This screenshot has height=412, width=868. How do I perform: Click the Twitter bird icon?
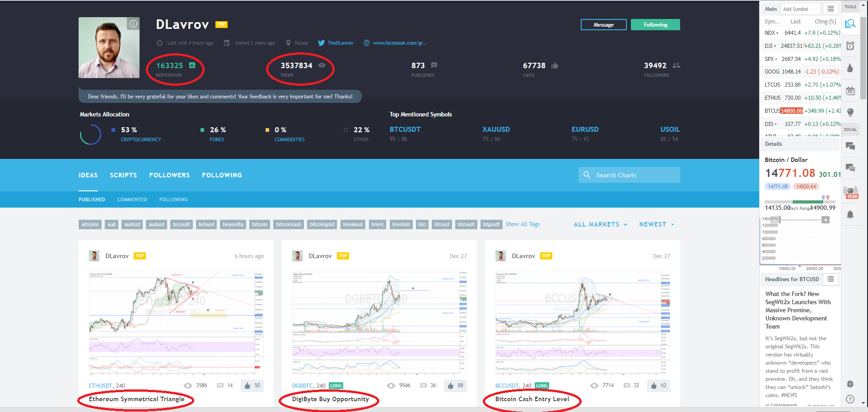tap(321, 43)
